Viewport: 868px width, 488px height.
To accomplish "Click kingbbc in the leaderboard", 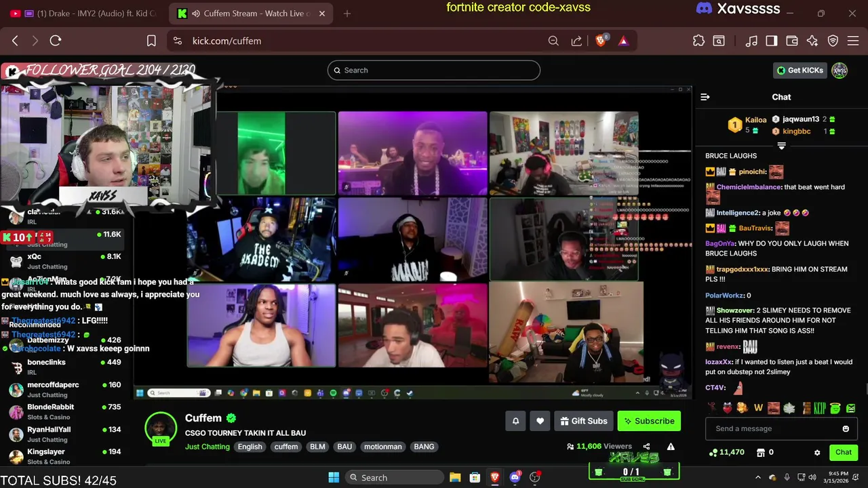I will (797, 131).
